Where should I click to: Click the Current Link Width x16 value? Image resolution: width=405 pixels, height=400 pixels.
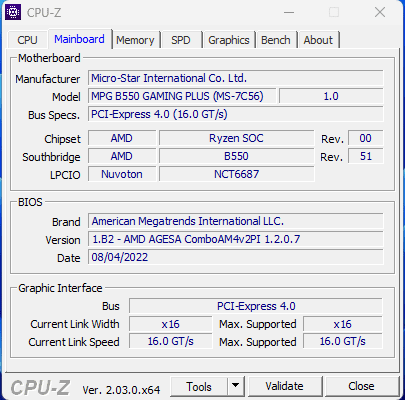click(x=170, y=324)
